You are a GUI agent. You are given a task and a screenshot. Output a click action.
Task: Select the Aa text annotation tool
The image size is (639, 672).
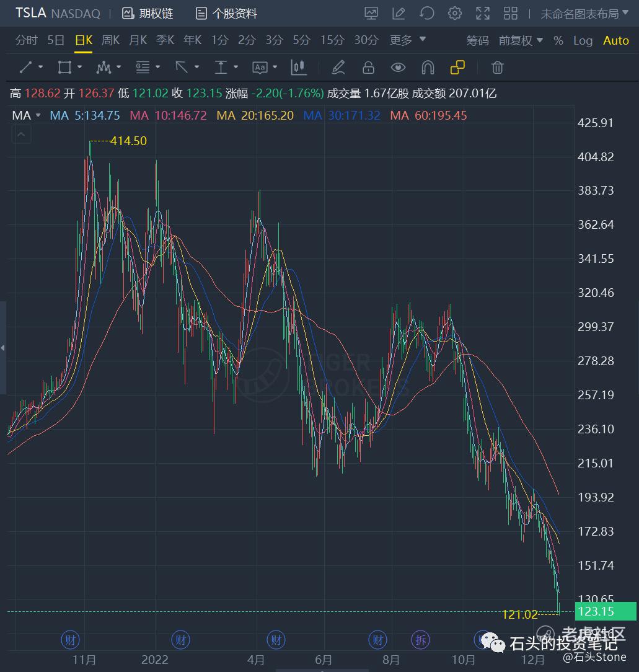point(260,68)
